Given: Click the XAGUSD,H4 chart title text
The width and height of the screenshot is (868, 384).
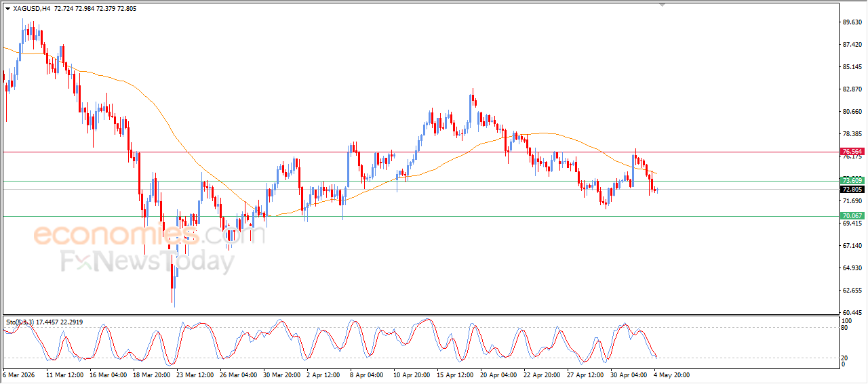Looking at the screenshot, I should (x=31, y=9).
